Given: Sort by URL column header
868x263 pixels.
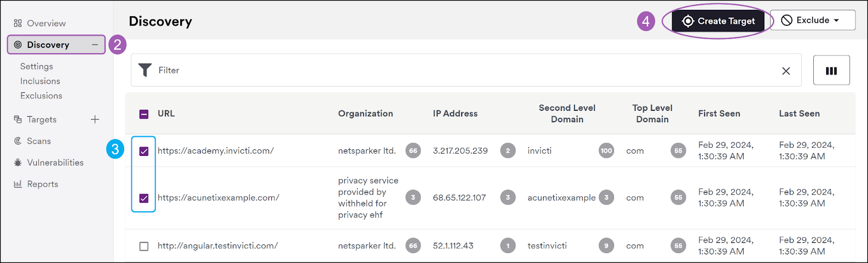Looking at the screenshot, I should [x=166, y=114].
